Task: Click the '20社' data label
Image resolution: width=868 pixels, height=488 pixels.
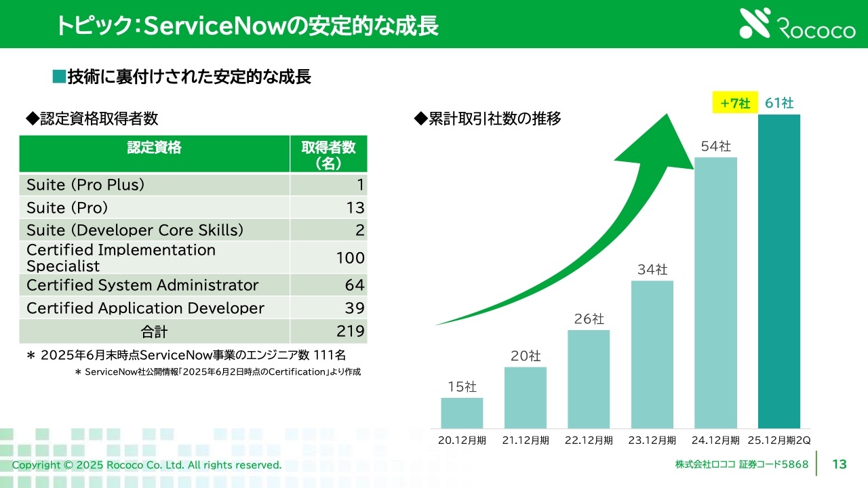Action: pyautogui.click(x=526, y=356)
